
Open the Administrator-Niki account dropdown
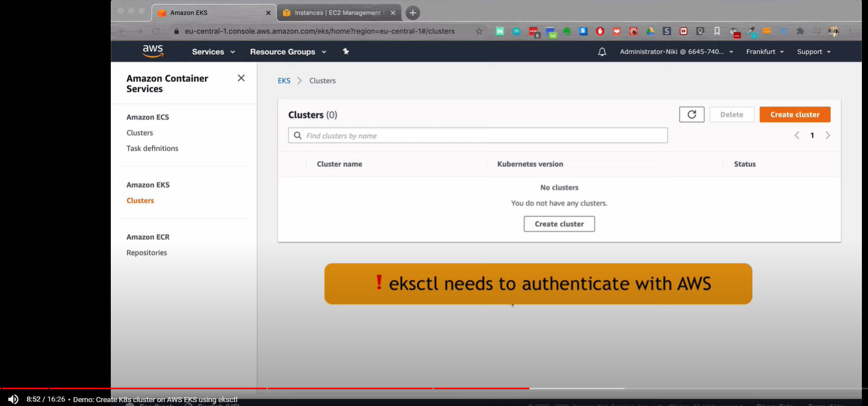pos(676,52)
